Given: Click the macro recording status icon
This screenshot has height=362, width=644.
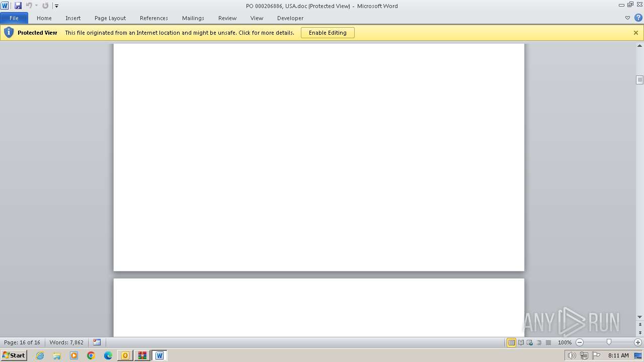Looking at the screenshot, I should point(97,342).
